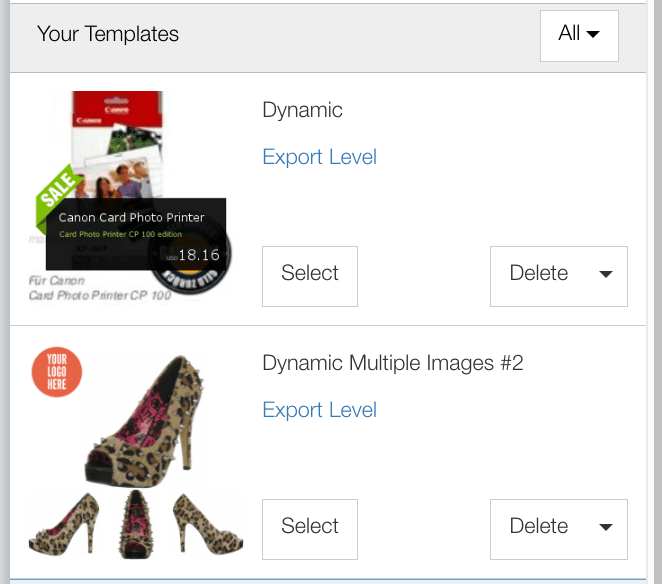This screenshot has width=662, height=584.
Task: Expand Delete dropdown for Dynamic Multiple Images #2
Action: pos(605,528)
